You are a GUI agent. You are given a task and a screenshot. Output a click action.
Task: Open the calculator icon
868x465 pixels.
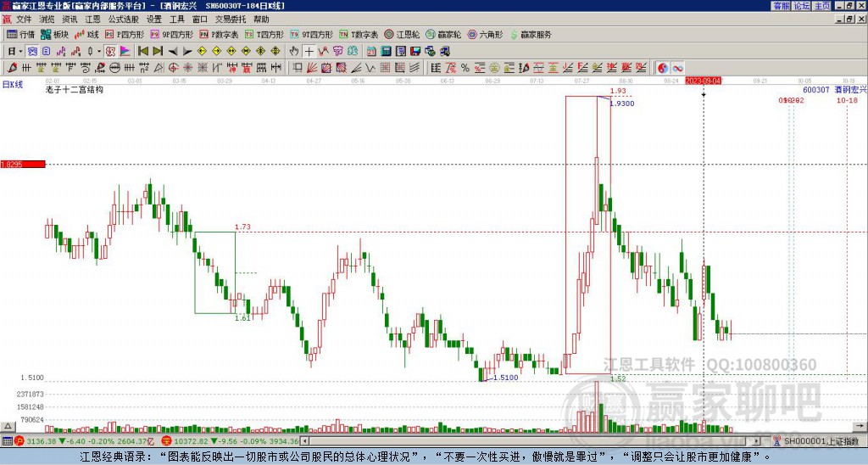(386, 51)
